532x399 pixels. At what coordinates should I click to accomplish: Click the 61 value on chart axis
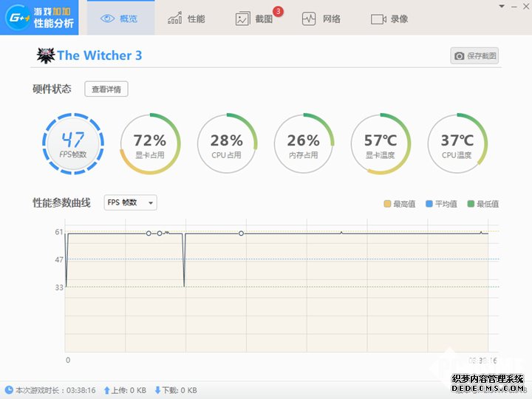(x=59, y=232)
